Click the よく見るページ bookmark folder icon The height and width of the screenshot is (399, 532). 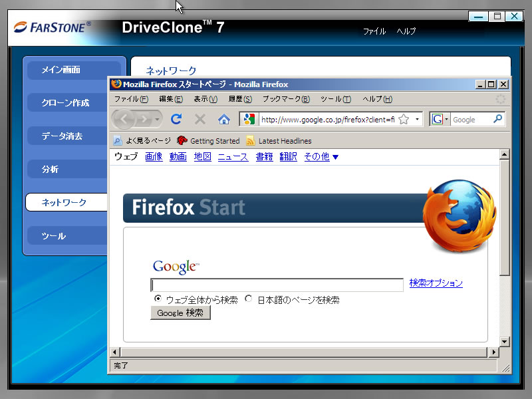click(x=118, y=140)
